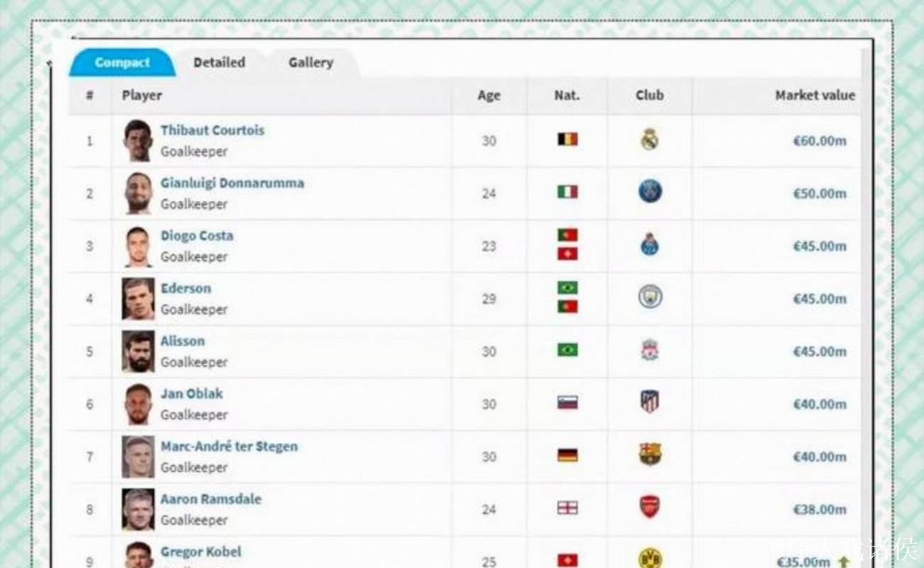Screen dimensions: 924x568
Task: Switch to the Gallery tab
Action: pyautogui.click(x=310, y=62)
